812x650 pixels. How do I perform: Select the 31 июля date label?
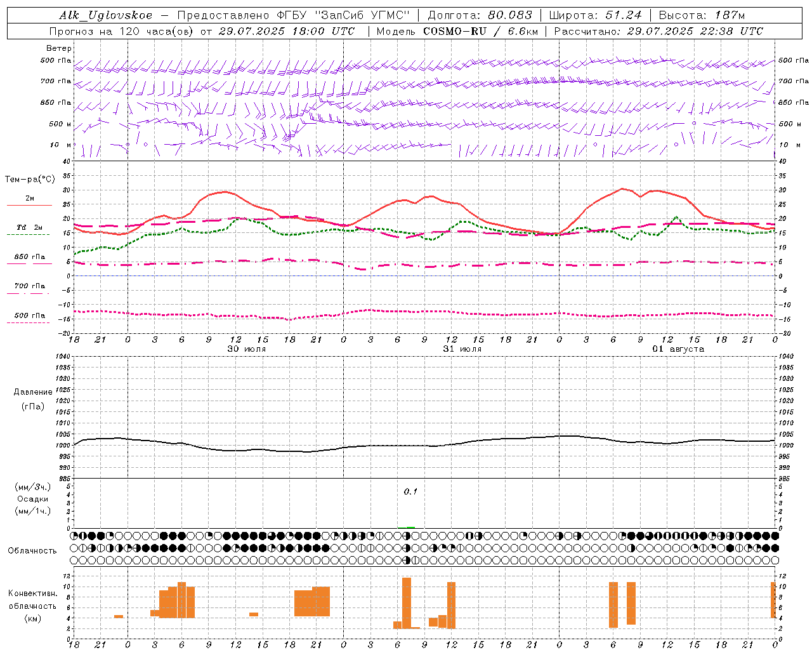click(462, 349)
